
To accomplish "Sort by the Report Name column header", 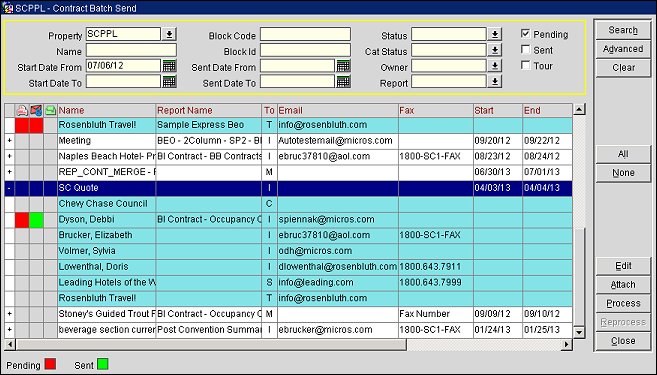I will click(x=208, y=111).
